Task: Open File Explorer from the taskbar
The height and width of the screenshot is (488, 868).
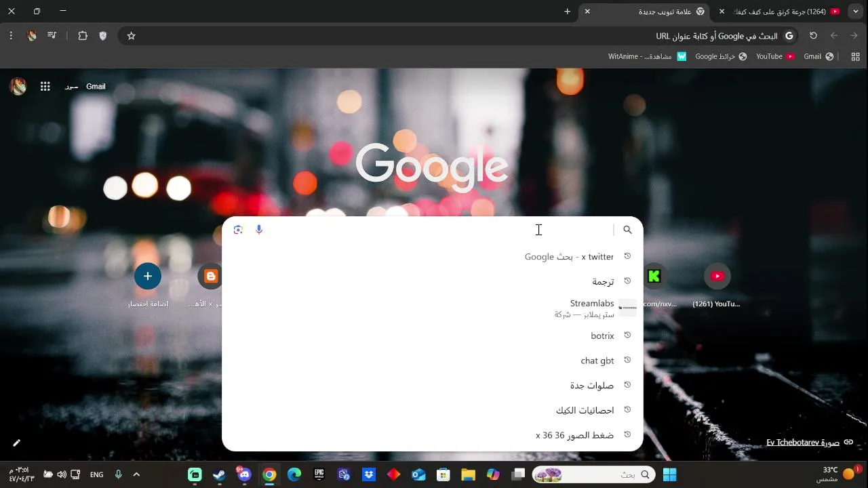Action: 469,474
